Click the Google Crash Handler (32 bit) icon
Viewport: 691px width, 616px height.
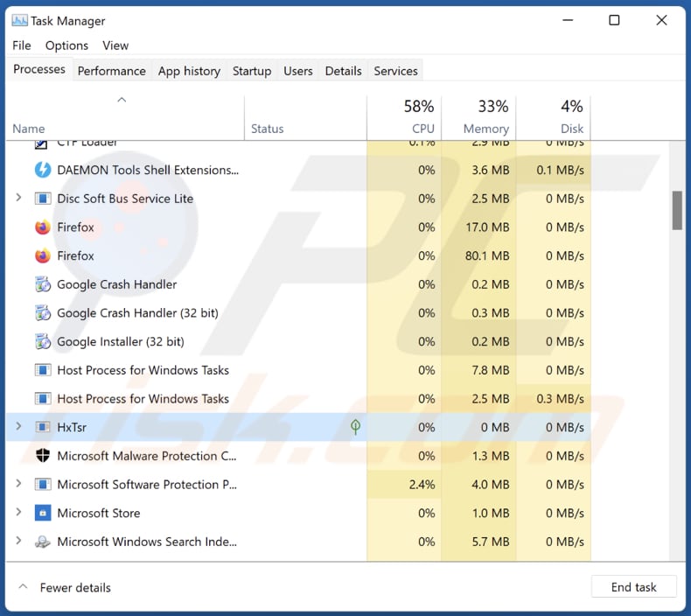point(43,313)
